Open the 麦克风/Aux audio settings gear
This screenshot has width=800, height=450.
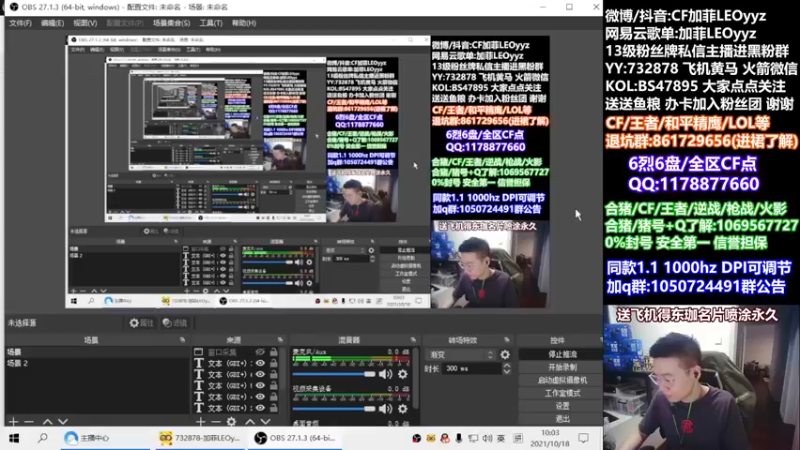pyautogui.click(x=403, y=374)
